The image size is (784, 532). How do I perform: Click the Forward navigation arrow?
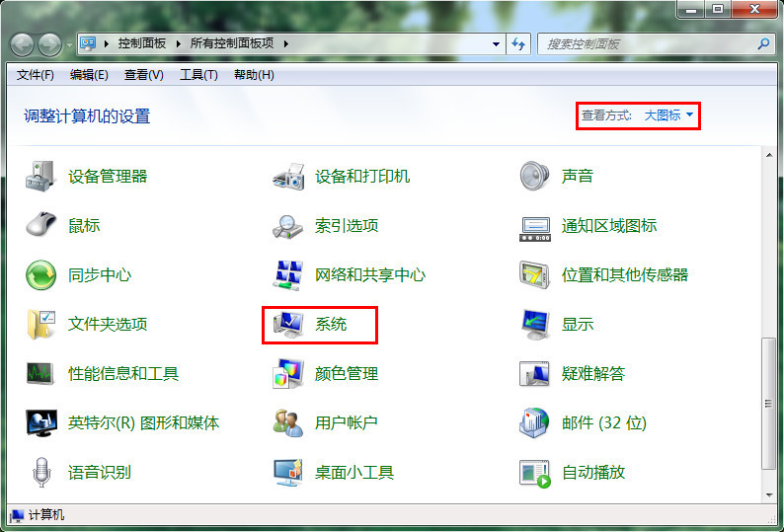[49, 45]
